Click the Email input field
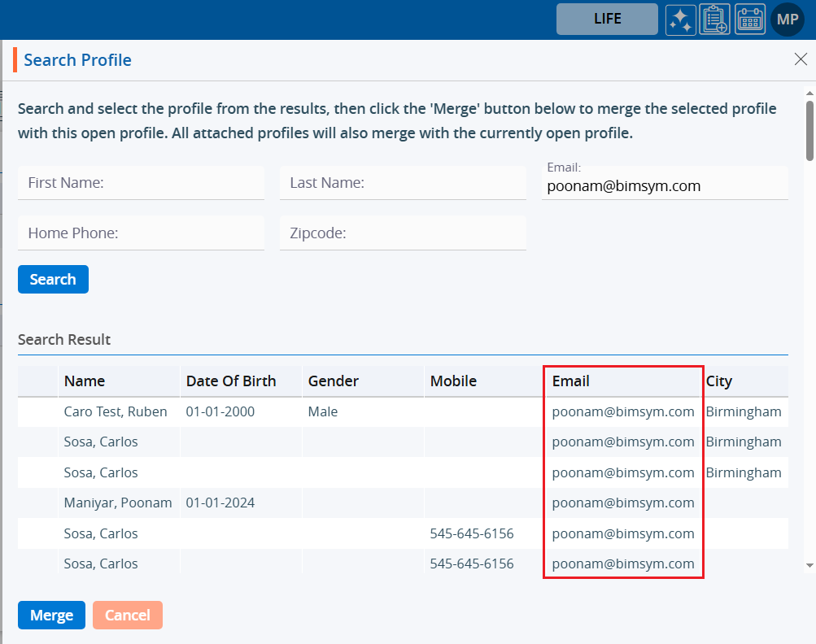816x644 pixels. pyautogui.click(x=665, y=187)
